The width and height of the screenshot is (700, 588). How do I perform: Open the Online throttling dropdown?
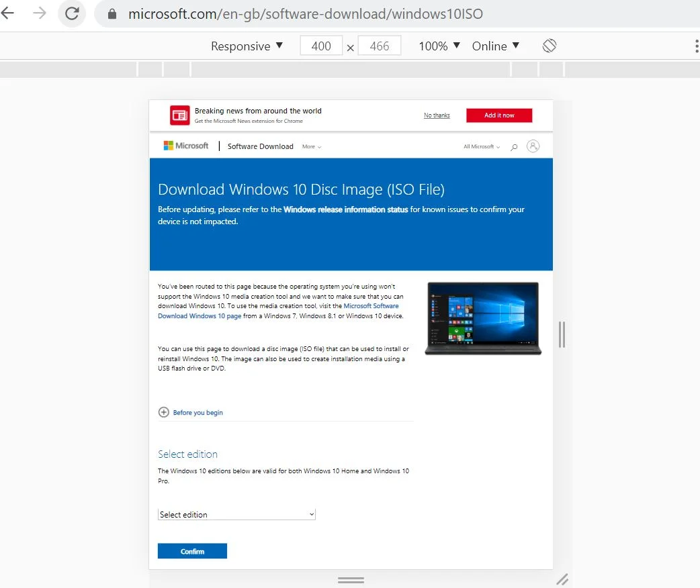(x=496, y=46)
